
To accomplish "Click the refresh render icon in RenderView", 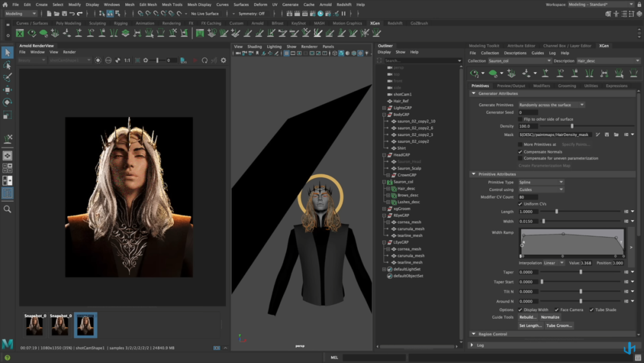I will (x=205, y=60).
